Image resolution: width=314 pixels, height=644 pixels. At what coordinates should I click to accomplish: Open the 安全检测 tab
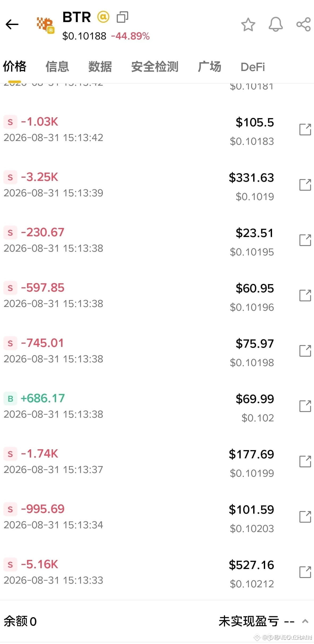[x=155, y=67]
